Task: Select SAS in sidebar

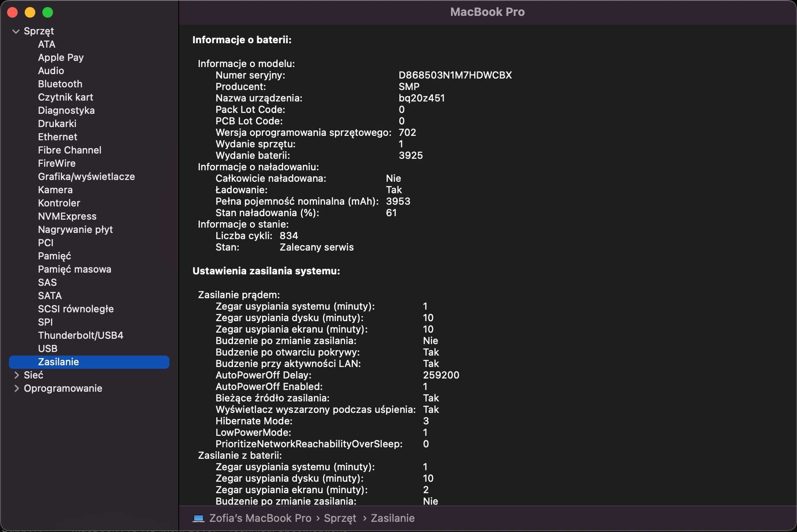Action: point(48,282)
